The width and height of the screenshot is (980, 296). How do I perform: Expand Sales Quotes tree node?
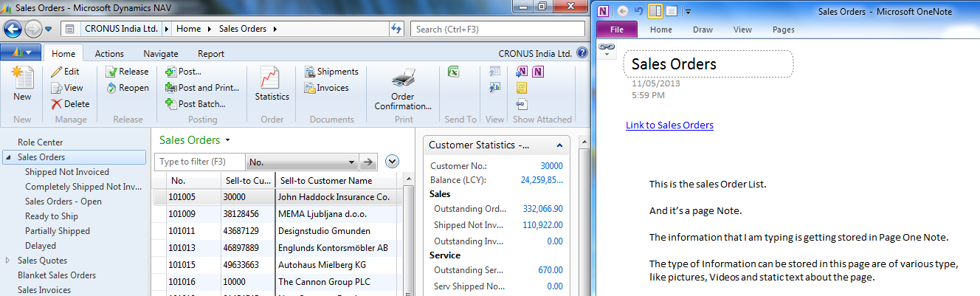[8, 261]
